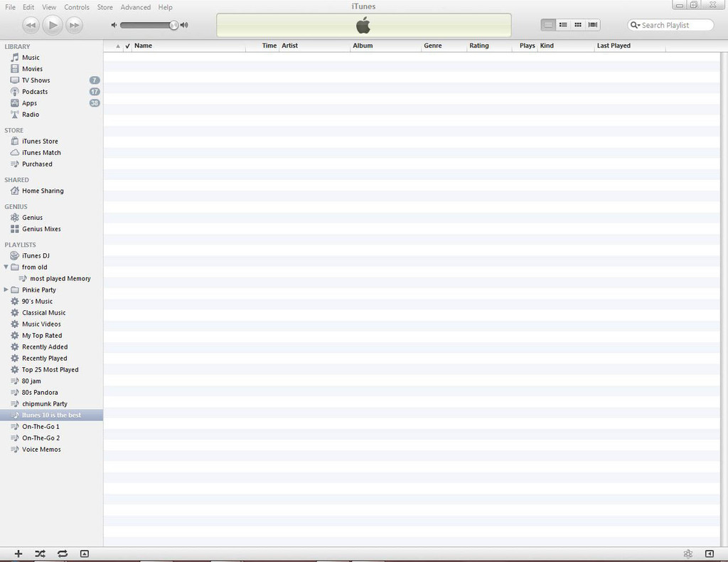The image size is (728, 562).
Task: Sort by Artist column header
Action: pos(314,46)
